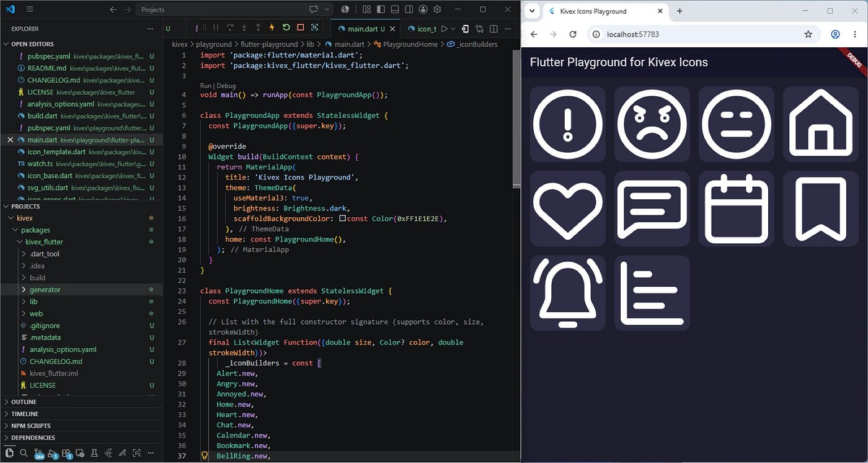Click the Heart icon tile in playground
This screenshot has height=463, width=868.
point(568,209)
